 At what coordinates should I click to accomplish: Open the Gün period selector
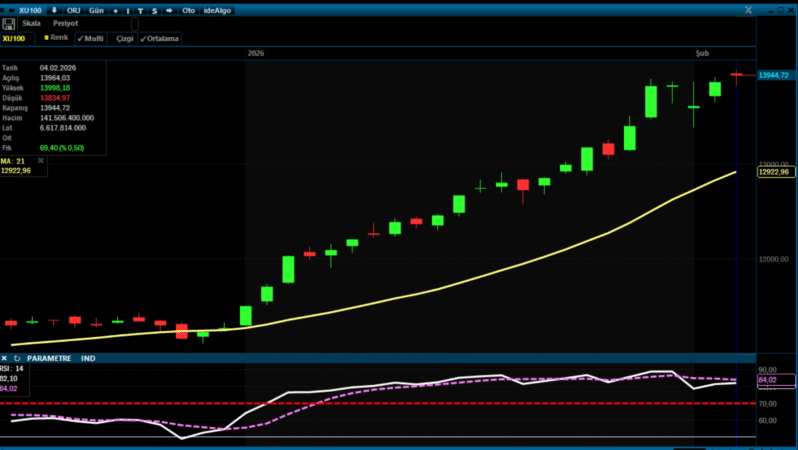[96, 10]
